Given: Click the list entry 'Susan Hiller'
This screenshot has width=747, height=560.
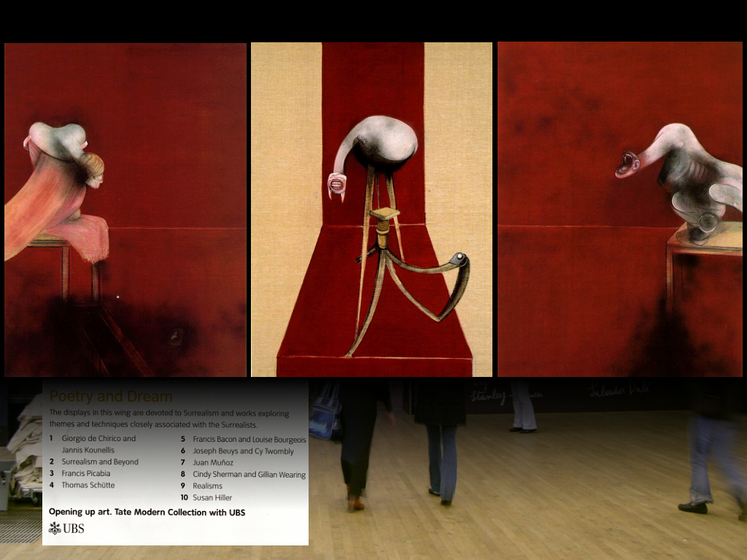Looking at the screenshot, I should (x=212, y=497).
